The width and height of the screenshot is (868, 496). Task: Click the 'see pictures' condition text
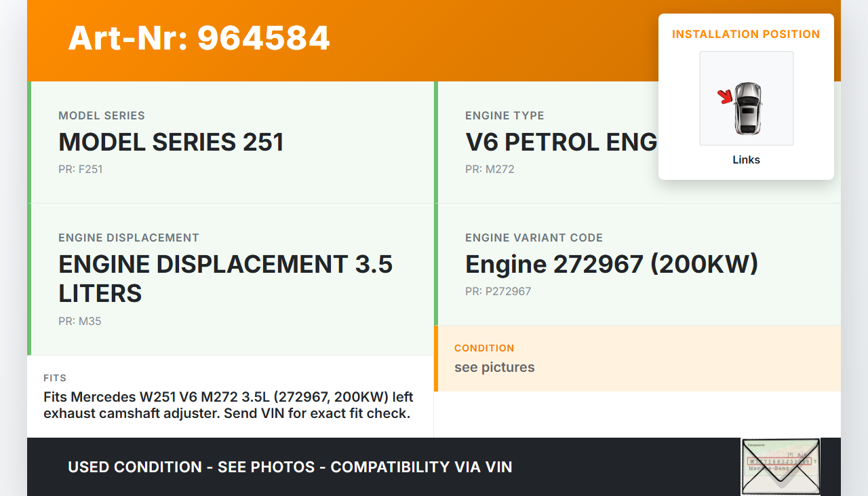(494, 367)
